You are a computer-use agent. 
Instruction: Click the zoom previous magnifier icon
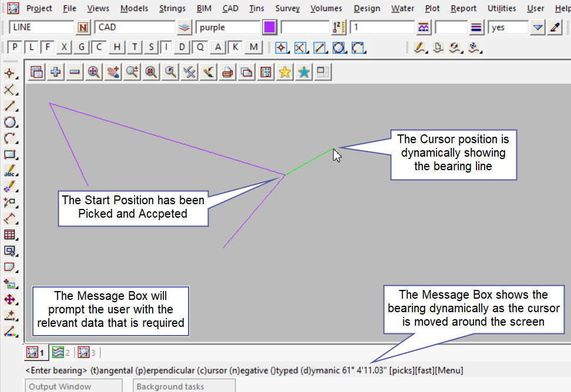[170, 72]
